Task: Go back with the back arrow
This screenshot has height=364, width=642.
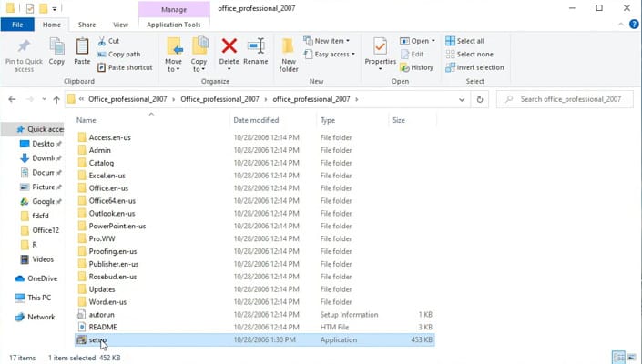Action: tap(12, 99)
